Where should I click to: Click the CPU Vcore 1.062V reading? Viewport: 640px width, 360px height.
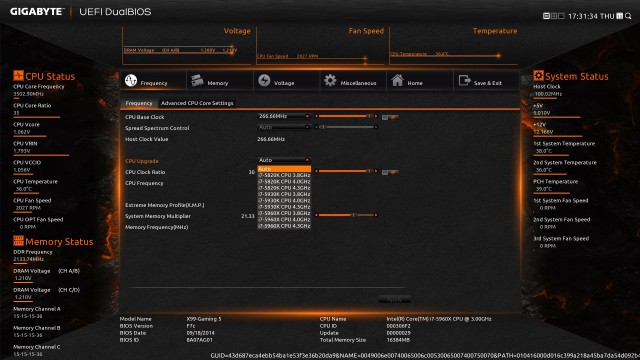[22, 132]
